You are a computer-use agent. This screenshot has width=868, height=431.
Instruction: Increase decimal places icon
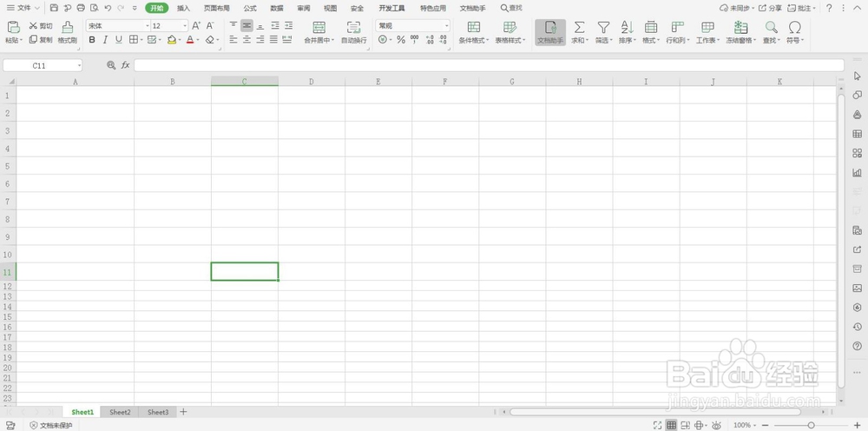tap(430, 40)
